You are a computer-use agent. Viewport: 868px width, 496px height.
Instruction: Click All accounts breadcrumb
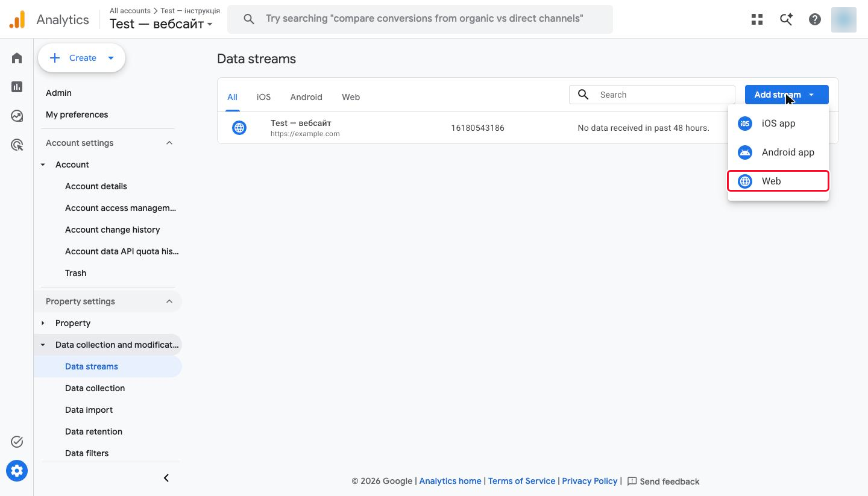tap(130, 11)
